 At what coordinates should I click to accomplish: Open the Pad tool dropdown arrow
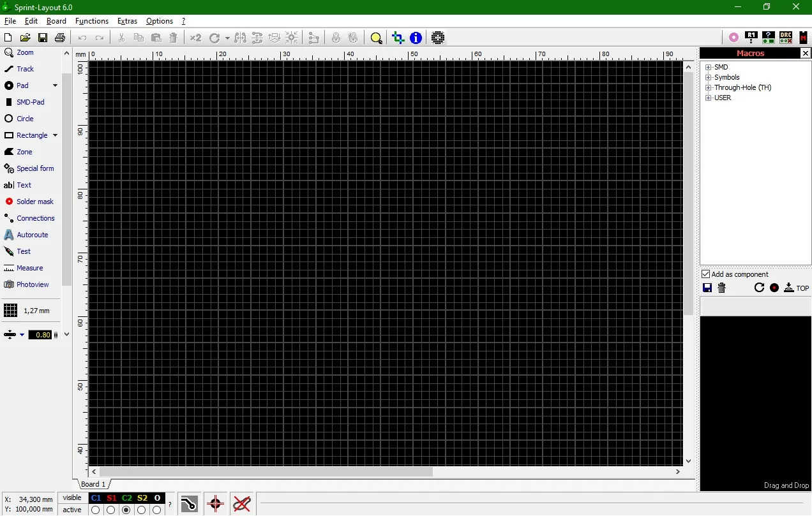click(x=55, y=85)
